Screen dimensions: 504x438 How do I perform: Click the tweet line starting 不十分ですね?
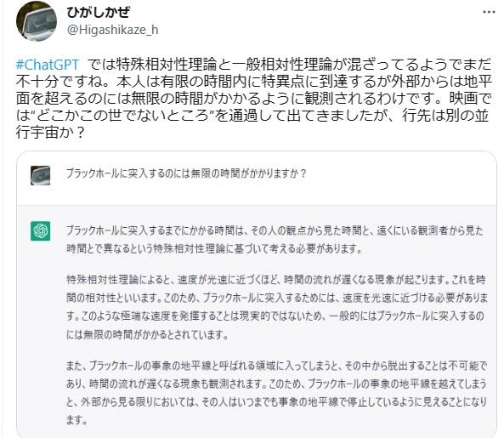253,82
